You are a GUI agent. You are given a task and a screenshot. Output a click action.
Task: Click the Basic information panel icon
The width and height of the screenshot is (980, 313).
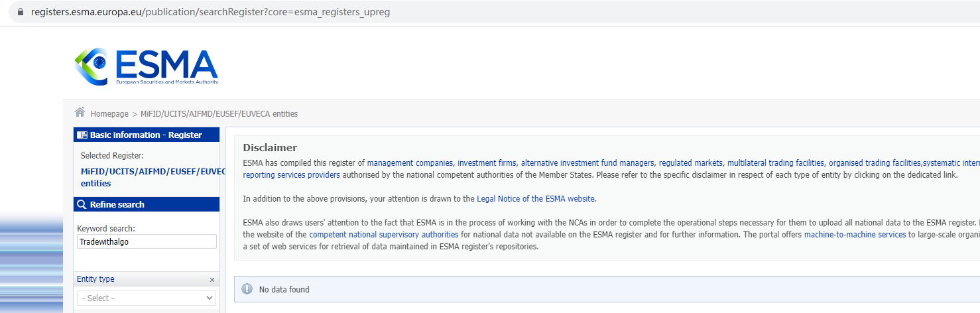[82, 135]
